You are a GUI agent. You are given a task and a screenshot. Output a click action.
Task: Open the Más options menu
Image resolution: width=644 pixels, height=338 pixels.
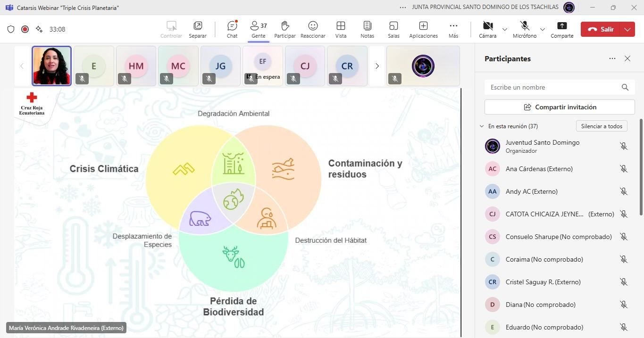pyautogui.click(x=453, y=29)
